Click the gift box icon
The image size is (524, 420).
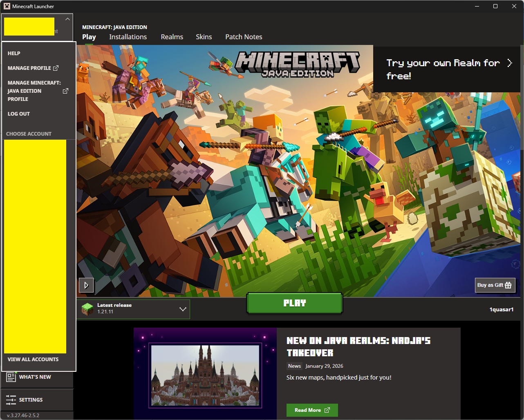(508, 285)
